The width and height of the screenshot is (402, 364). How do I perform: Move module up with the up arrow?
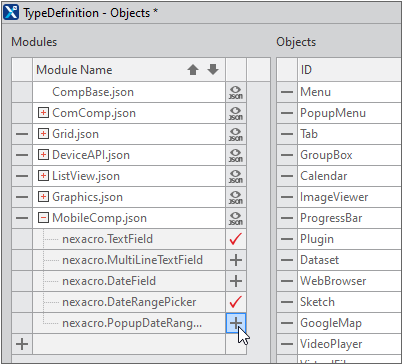193,70
